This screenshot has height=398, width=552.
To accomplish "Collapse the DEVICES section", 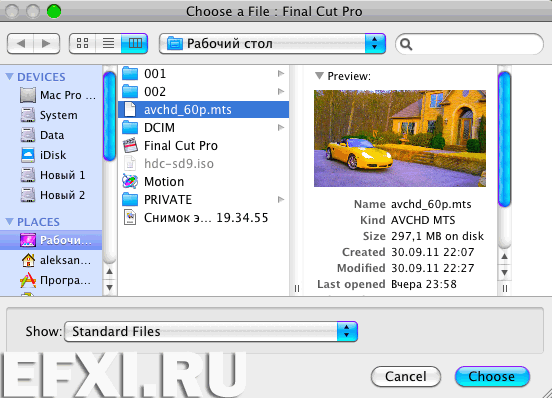I will (x=10, y=77).
